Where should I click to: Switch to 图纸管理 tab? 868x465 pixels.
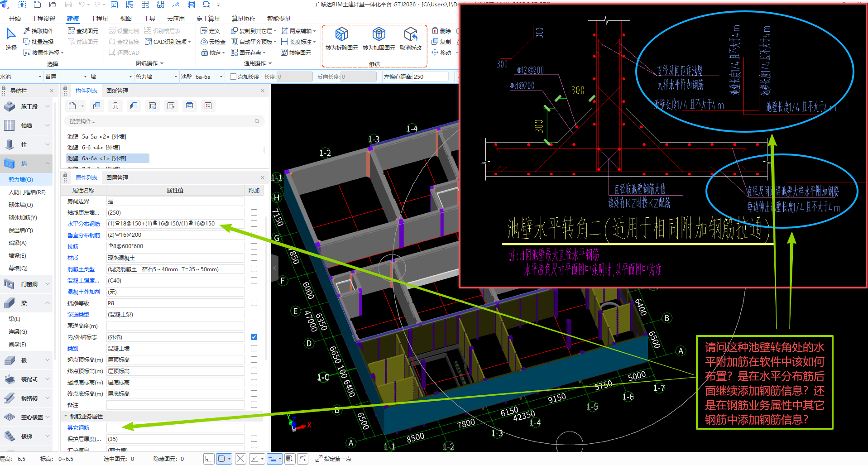pos(117,91)
